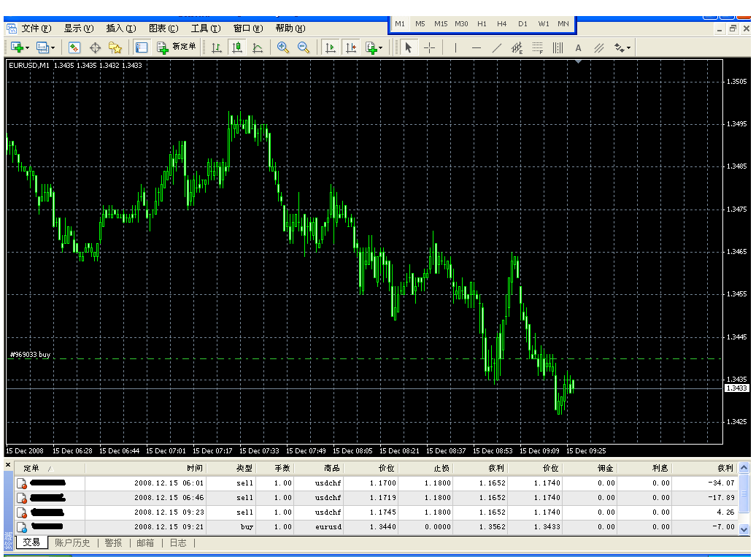Pick the text label 'A' tool
The width and height of the screenshot is (756, 557).
point(578,47)
